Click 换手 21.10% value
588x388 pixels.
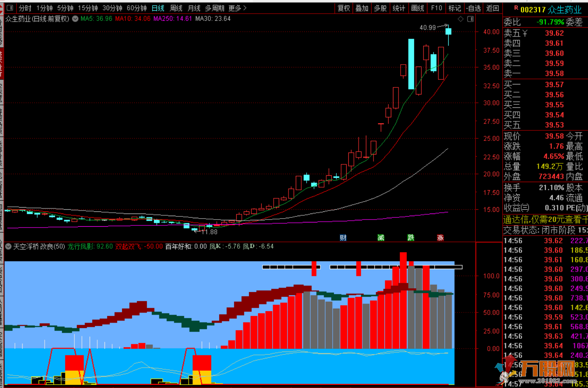(x=551, y=188)
